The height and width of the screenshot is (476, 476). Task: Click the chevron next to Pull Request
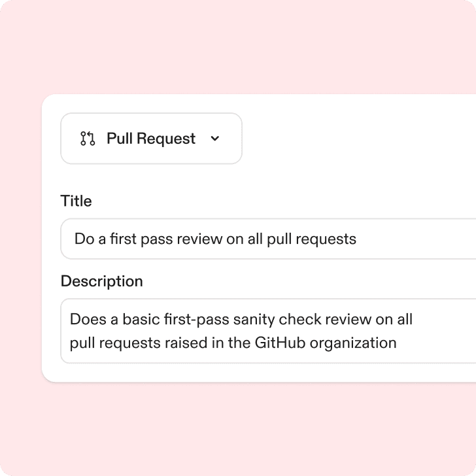tap(215, 139)
